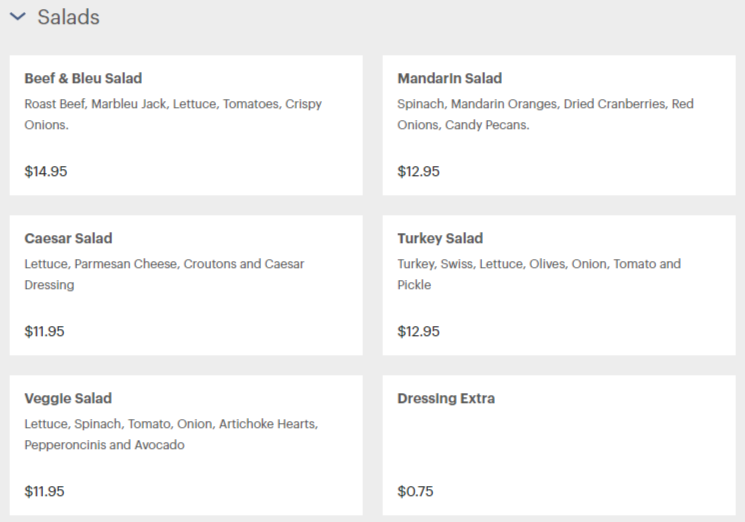Click the Caesar Salad $11.95 price
The image size is (745, 522).
[44, 331]
